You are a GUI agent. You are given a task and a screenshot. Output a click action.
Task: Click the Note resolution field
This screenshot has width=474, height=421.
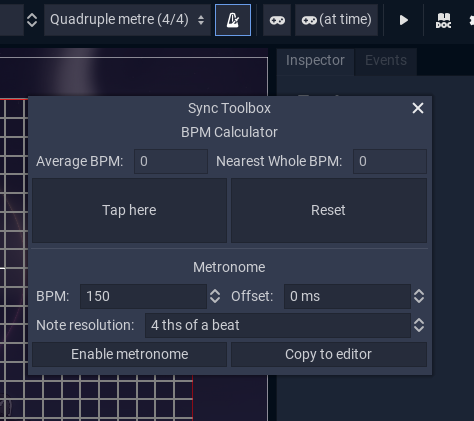[x=278, y=325]
